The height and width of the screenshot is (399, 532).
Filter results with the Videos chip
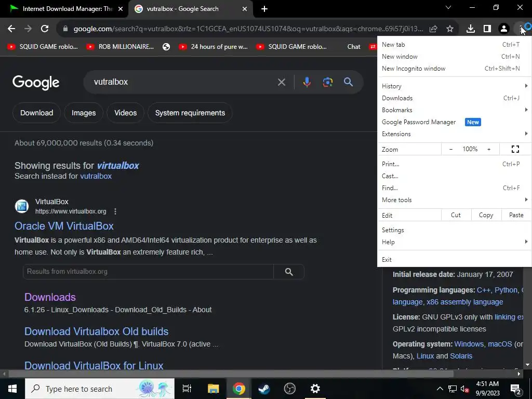click(126, 113)
